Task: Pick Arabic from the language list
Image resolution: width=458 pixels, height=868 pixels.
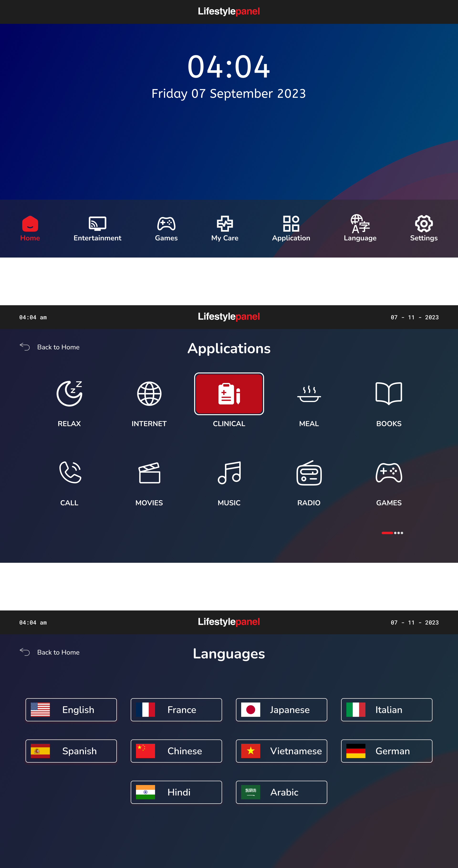Action: point(281,792)
